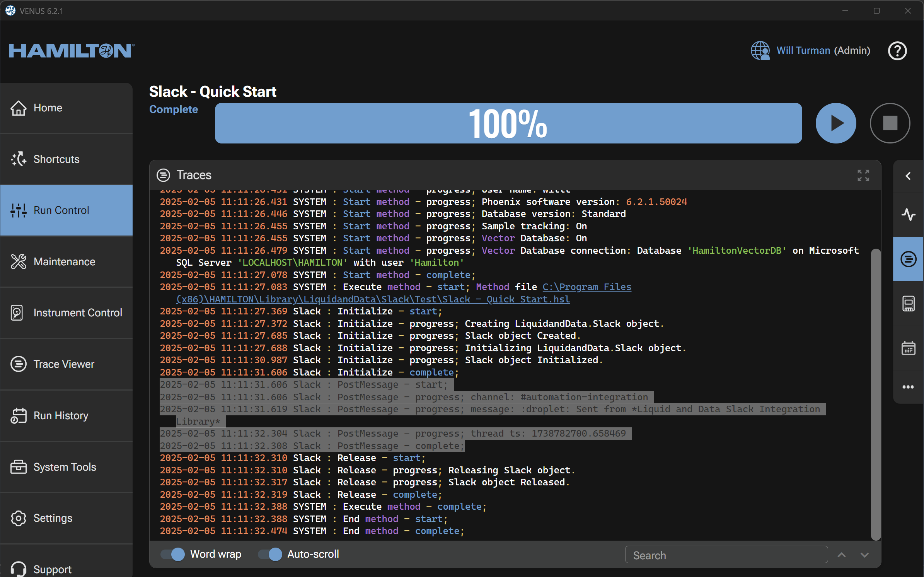
Task: Click the globe user account icon
Action: [x=760, y=51]
